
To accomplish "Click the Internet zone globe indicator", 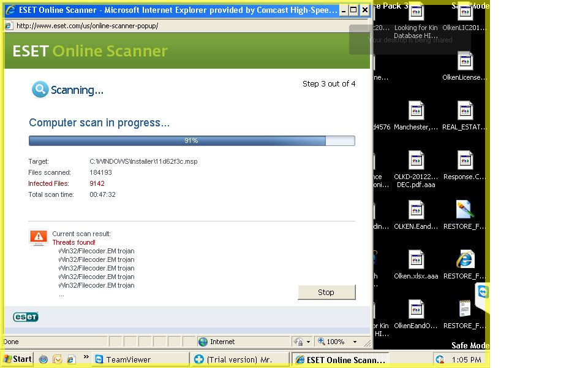I will [x=203, y=342].
